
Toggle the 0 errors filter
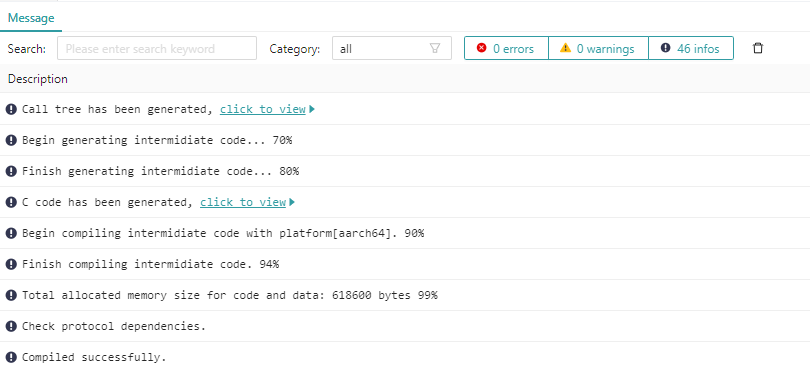click(506, 48)
